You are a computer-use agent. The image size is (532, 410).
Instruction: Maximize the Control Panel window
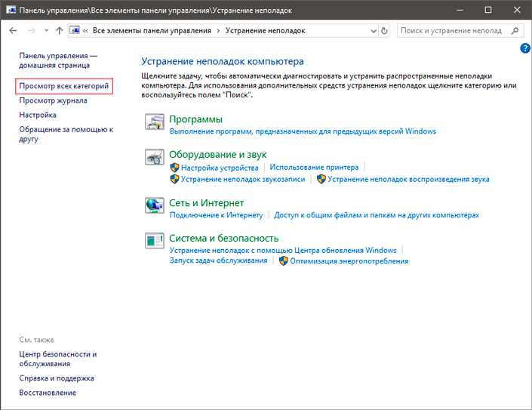pos(488,10)
